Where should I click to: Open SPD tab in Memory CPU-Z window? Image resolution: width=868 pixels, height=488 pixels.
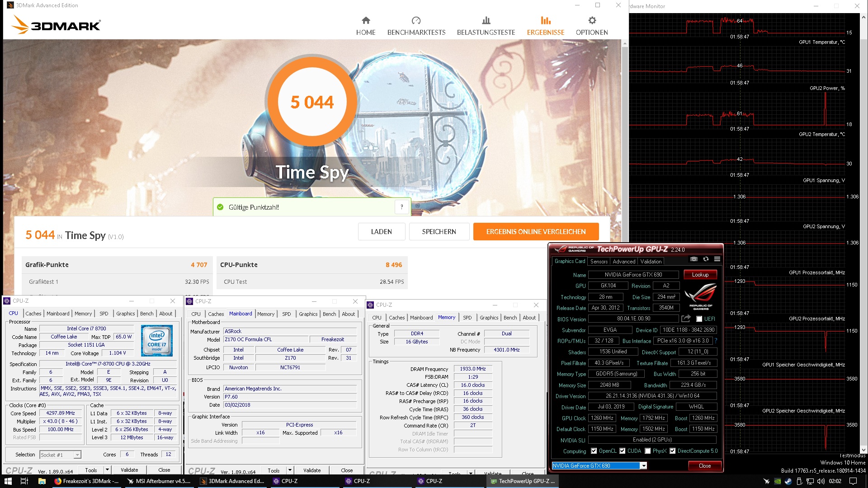coord(467,318)
